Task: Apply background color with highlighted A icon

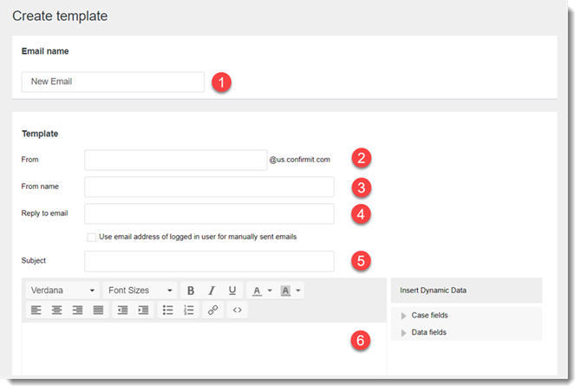Action: (x=285, y=291)
